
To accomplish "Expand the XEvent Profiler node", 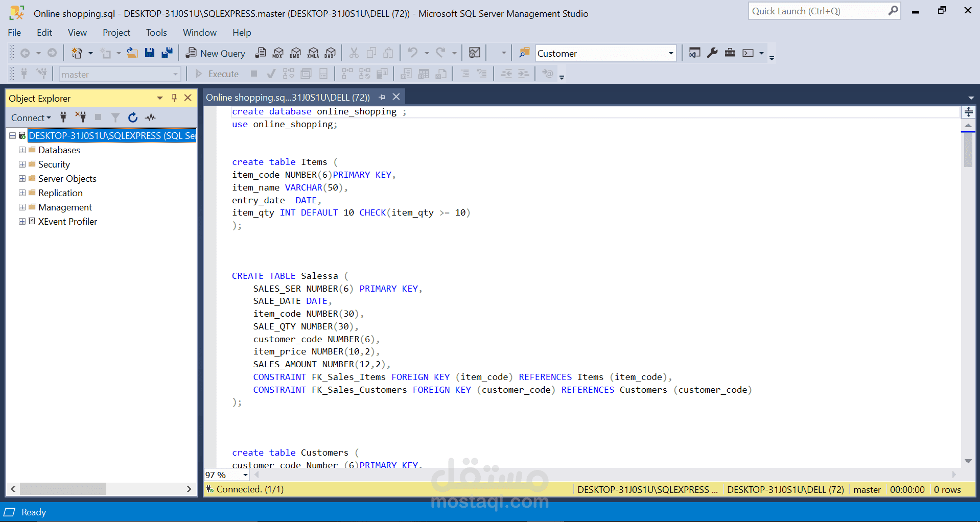I will point(22,222).
